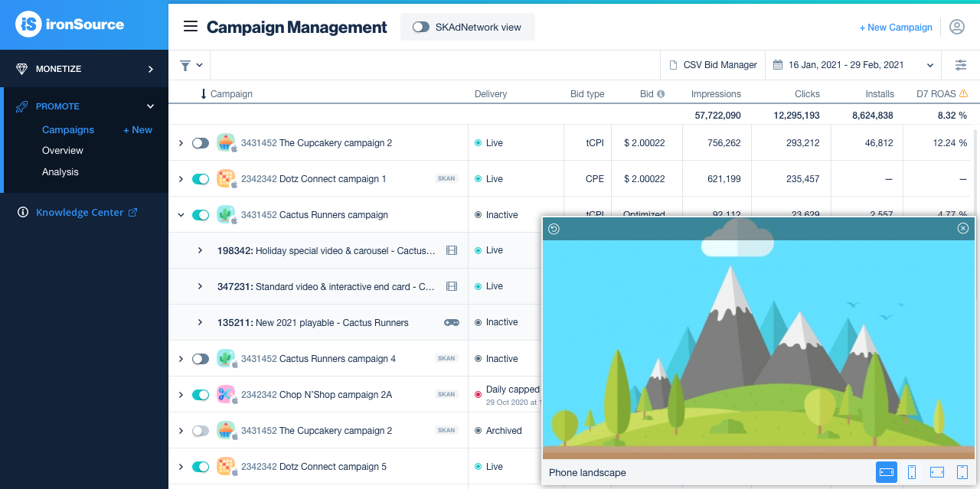Open the Knowledge Center link
The image size is (980, 489).
click(x=80, y=212)
